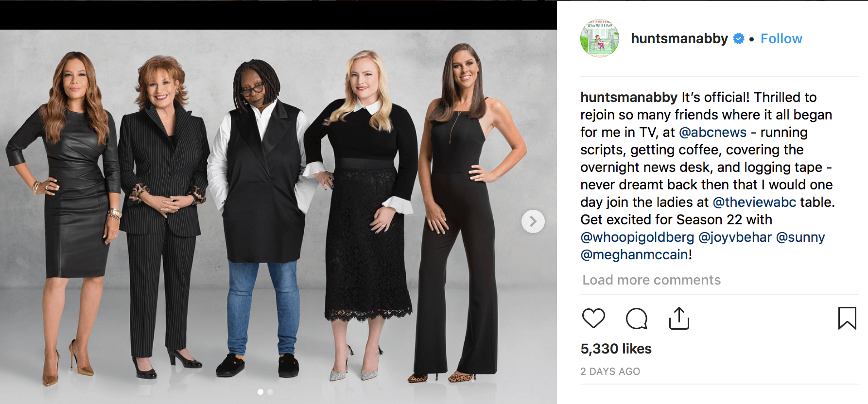Click the verified badge beside huntsmanabby
Viewport: 868px width, 404px height.
(x=739, y=39)
